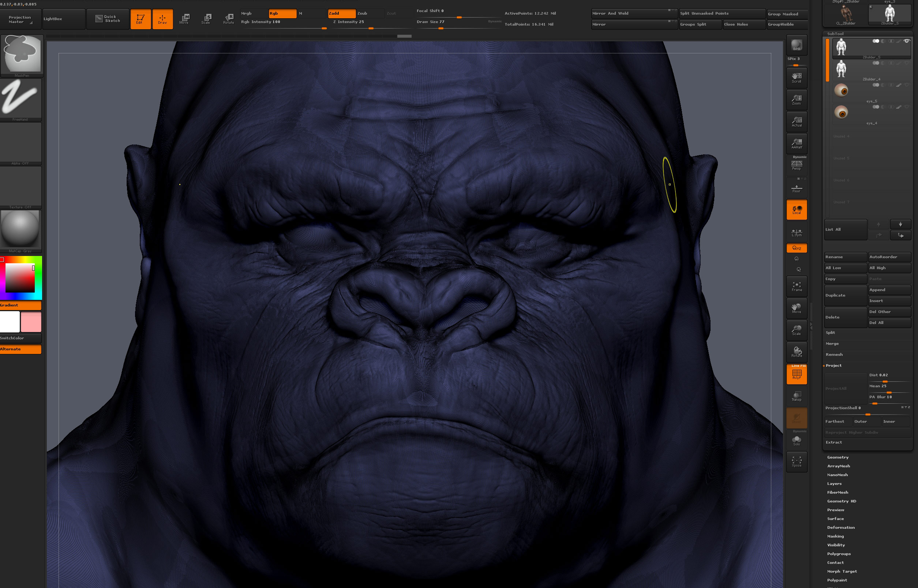918x588 pixels.
Task: Select the Move tool in top toolbar
Action: 184,19
